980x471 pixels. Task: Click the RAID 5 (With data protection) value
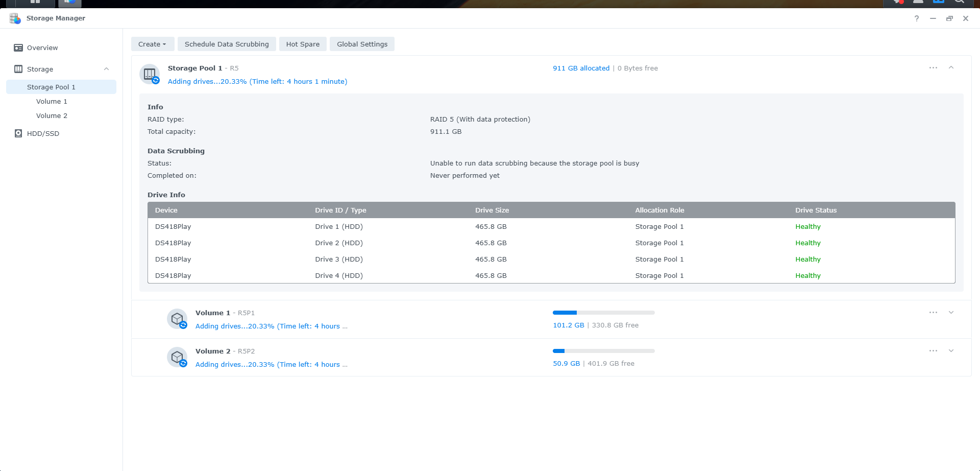[x=480, y=119]
